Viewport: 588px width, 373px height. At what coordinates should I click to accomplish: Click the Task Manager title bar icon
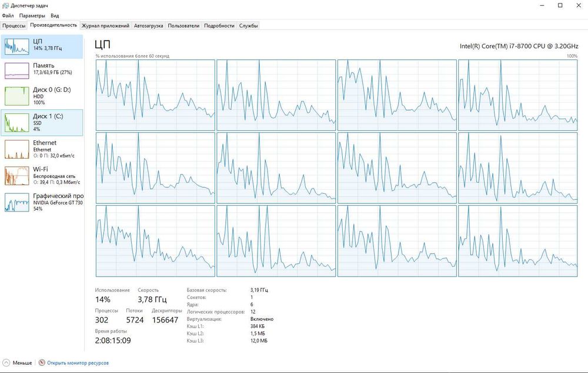(5, 5)
